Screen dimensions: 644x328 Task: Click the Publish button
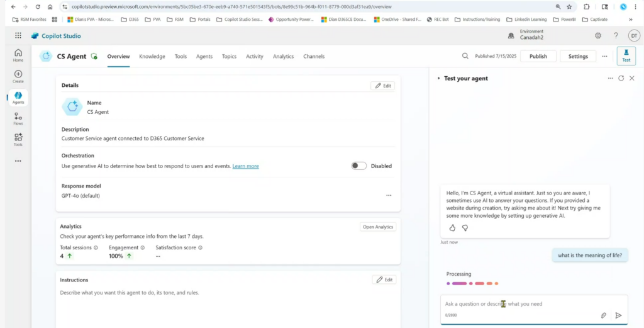538,56
